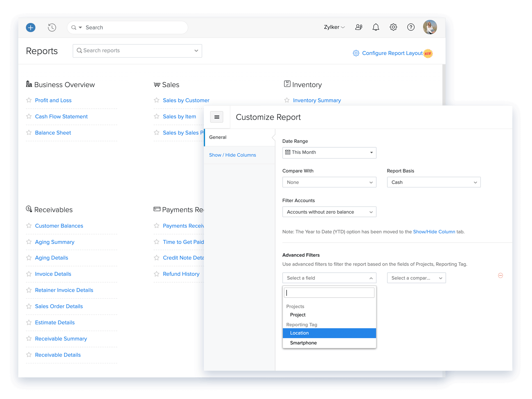532x399 pixels.
Task: Expand the Date Range This Month dropdown
Action: 329,153
